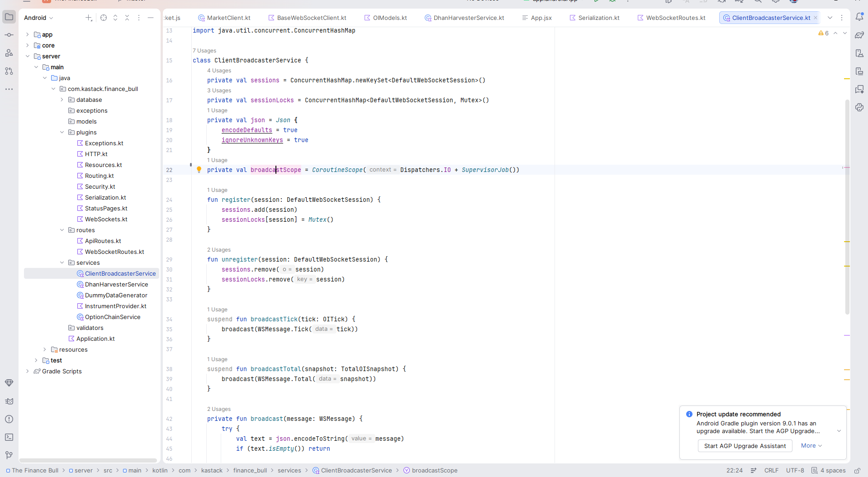Expand the database package
868x477 pixels.
(x=62, y=100)
